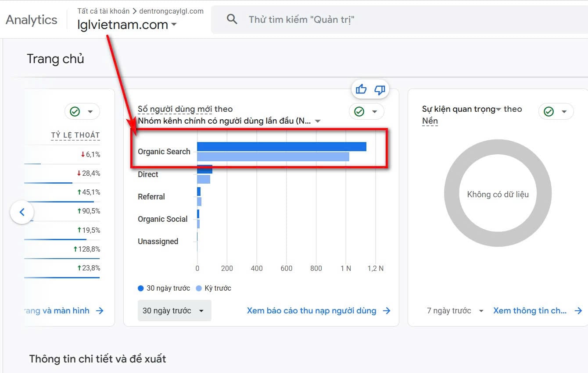
Task: Click green check icon on new users card
Action: [x=359, y=111]
